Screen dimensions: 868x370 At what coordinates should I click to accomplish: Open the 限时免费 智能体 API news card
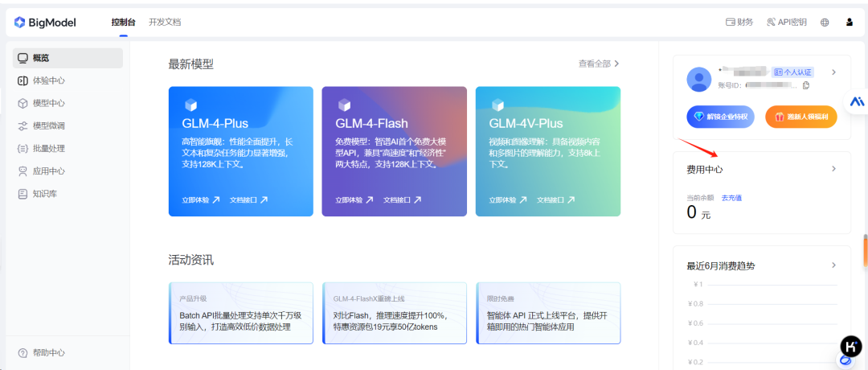tap(548, 313)
